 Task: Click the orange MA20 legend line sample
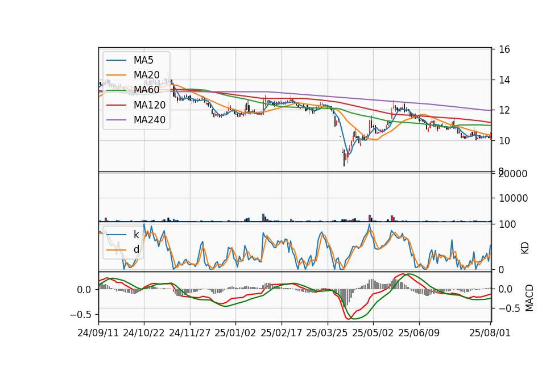(x=116, y=75)
